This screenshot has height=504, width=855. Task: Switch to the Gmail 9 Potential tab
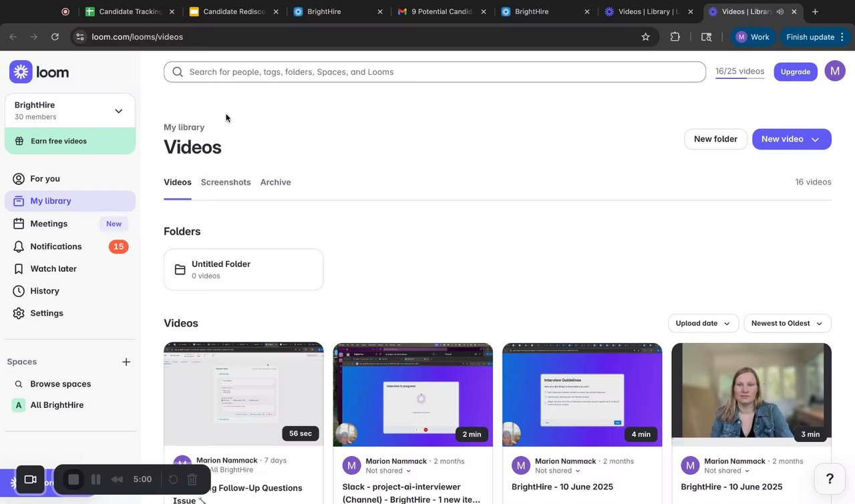[442, 11]
